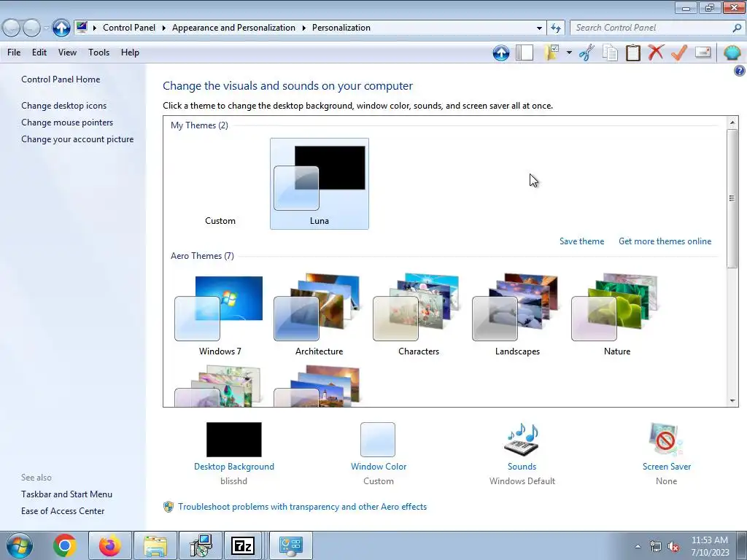The height and width of the screenshot is (560, 747).
Task: Open Windows Explorer from the taskbar
Action: (155, 545)
